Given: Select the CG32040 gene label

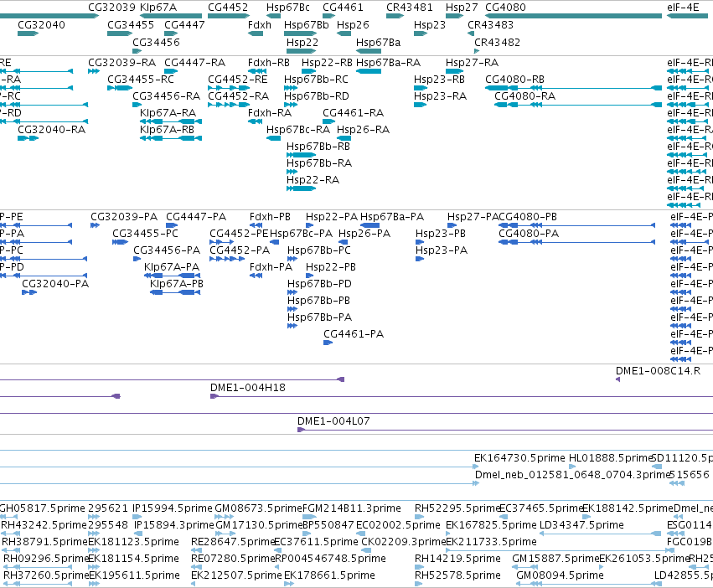Looking at the screenshot, I should click(x=41, y=24).
